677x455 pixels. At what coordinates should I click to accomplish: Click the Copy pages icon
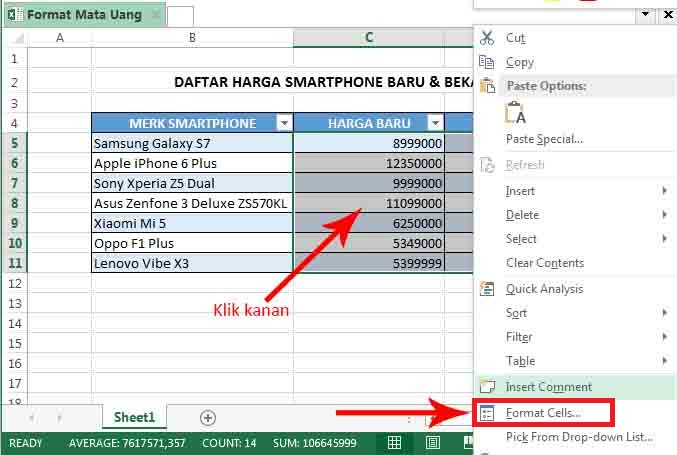tap(487, 62)
